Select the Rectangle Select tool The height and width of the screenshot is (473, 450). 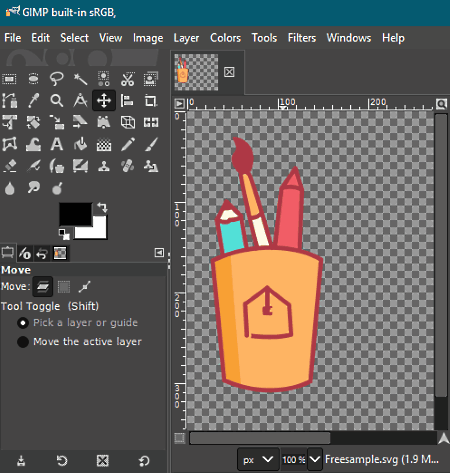[9, 79]
